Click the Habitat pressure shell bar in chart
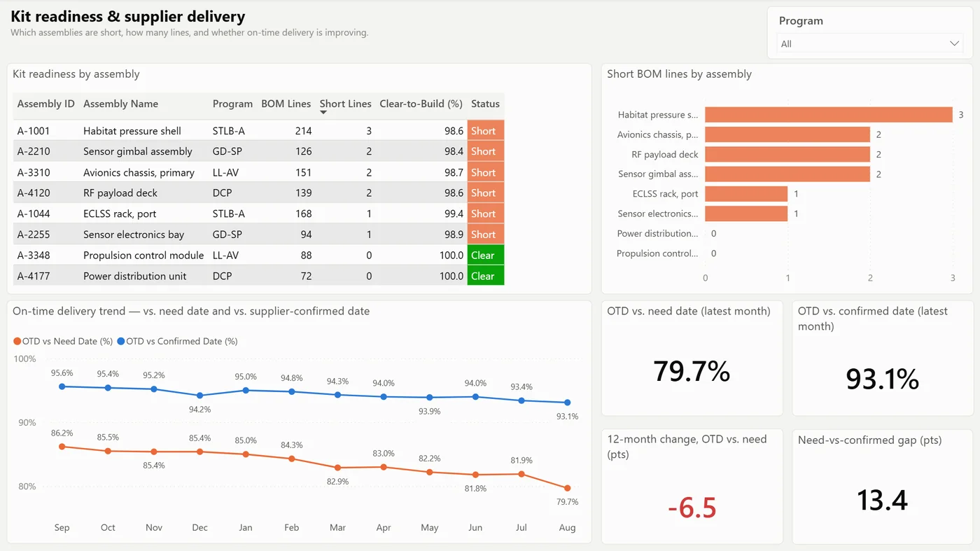Image resolution: width=980 pixels, height=551 pixels. [x=829, y=115]
